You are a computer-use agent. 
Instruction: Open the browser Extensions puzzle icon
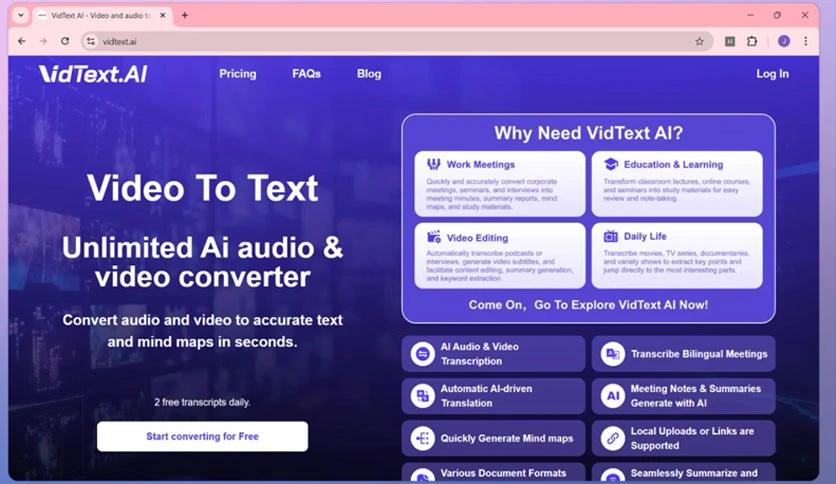coord(752,41)
